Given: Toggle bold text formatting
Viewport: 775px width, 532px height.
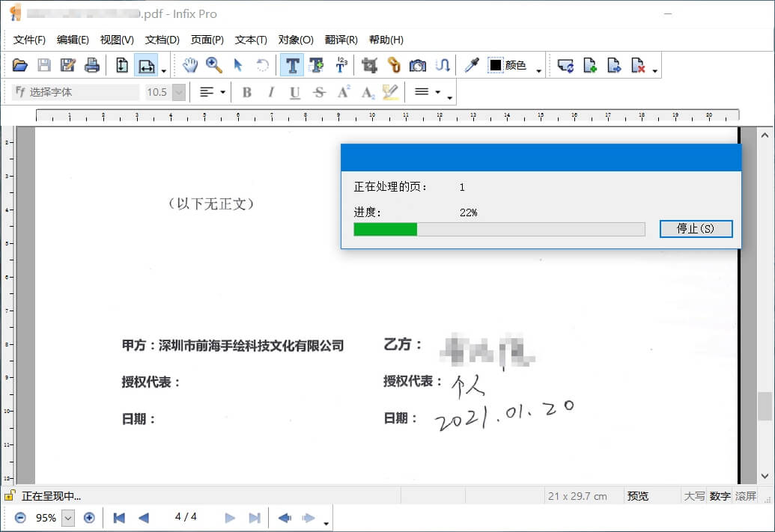Looking at the screenshot, I should click(x=247, y=92).
